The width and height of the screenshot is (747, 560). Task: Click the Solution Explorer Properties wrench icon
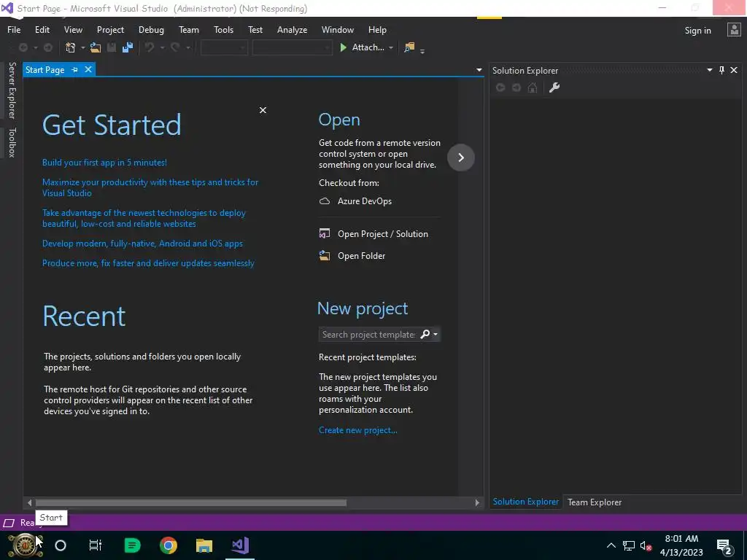click(554, 87)
